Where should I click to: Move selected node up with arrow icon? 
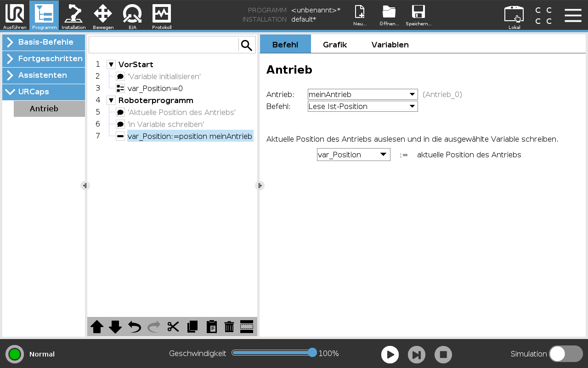pos(97,327)
